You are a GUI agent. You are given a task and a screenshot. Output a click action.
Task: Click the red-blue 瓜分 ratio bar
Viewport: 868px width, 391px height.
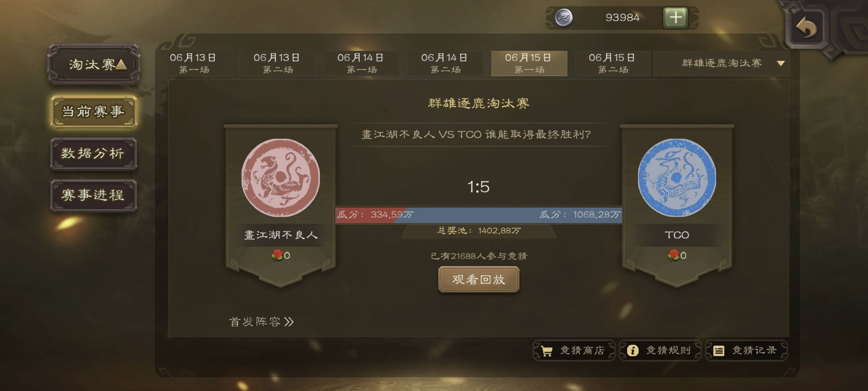pyautogui.click(x=478, y=214)
